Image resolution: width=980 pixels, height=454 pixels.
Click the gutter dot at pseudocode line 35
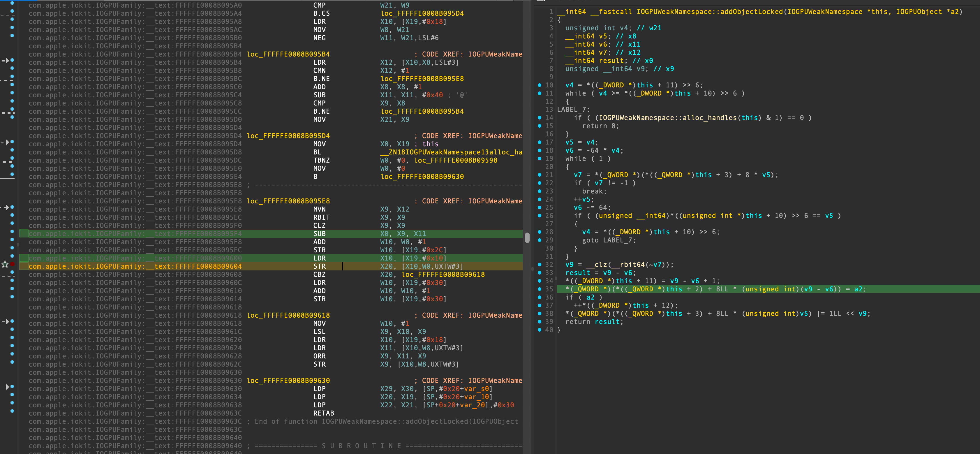coord(539,289)
